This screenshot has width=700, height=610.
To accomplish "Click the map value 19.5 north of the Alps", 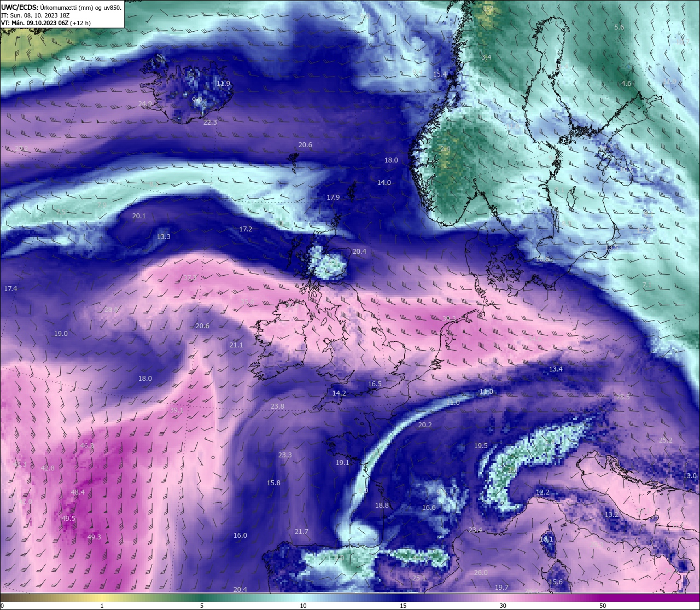I will pyautogui.click(x=481, y=446).
